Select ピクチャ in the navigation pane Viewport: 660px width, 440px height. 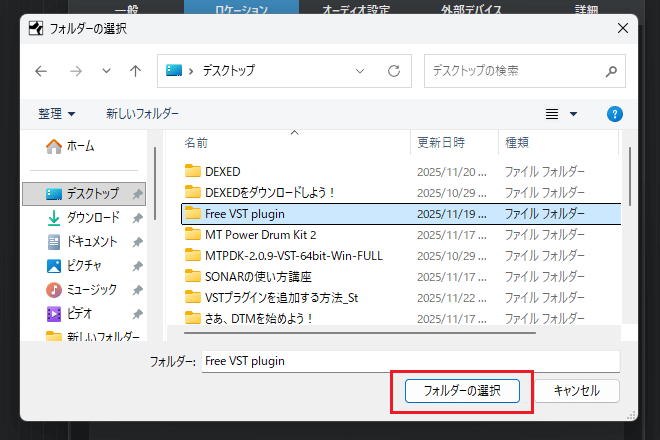click(87, 265)
